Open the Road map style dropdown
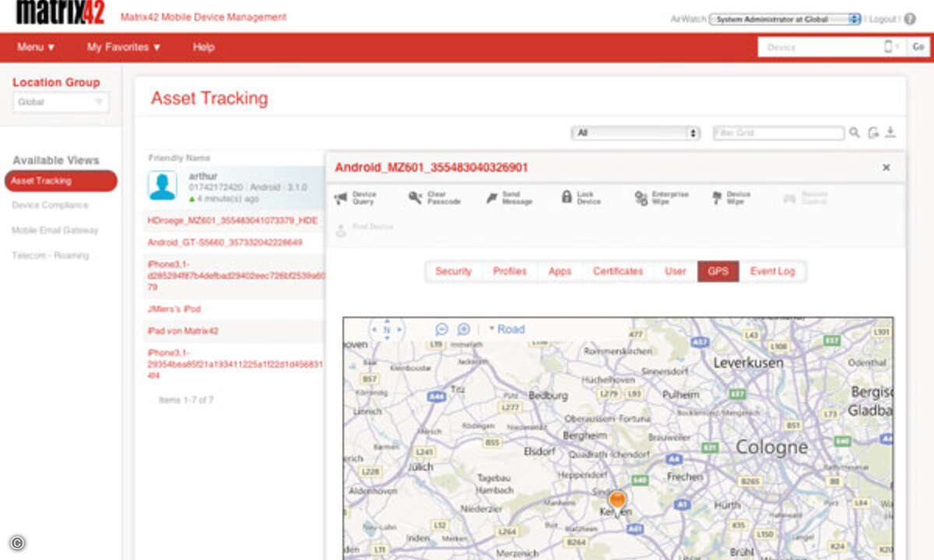 click(x=507, y=329)
